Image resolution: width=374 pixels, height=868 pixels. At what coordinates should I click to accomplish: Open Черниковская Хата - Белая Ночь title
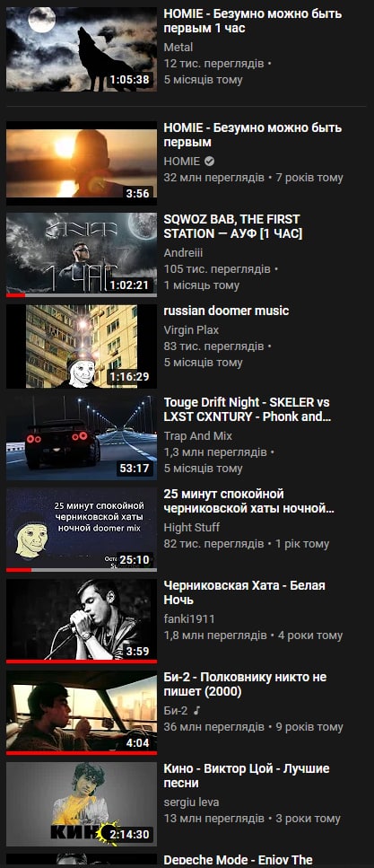point(245,592)
